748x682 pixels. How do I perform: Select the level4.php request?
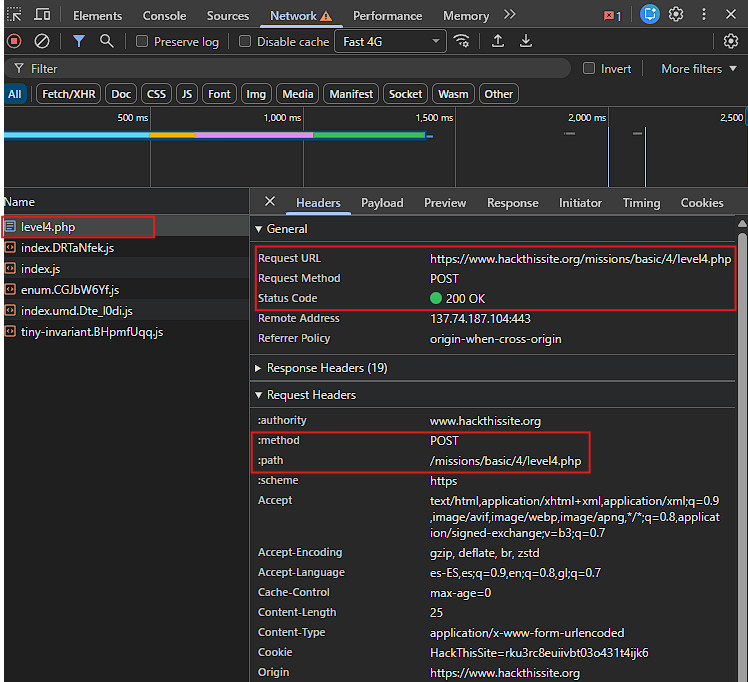126,227
